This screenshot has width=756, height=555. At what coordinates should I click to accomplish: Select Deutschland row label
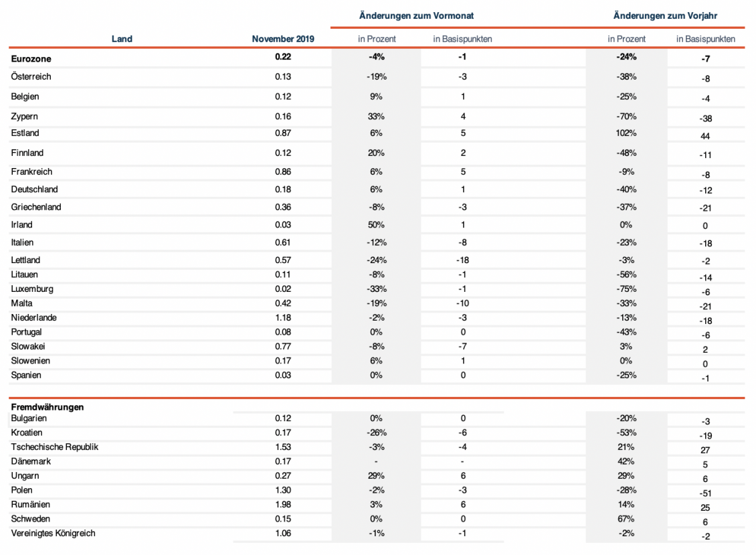[x=34, y=189]
